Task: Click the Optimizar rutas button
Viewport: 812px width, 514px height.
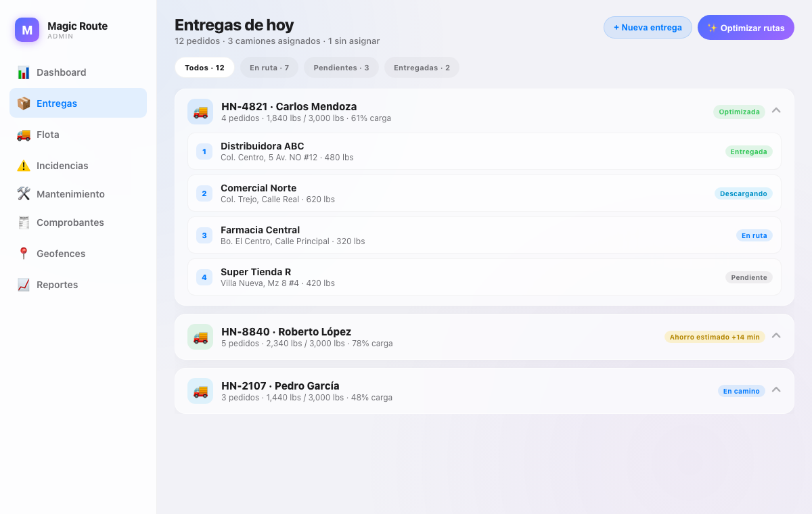Action: pos(746,28)
